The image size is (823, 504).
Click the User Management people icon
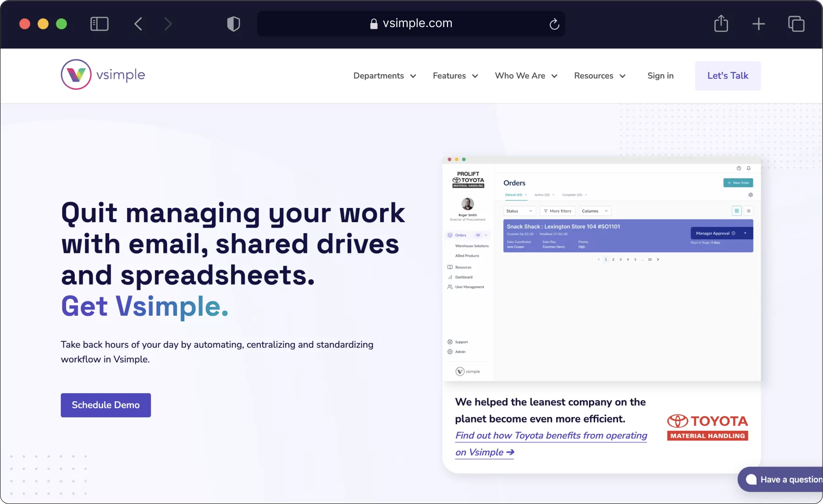[450, 287]
